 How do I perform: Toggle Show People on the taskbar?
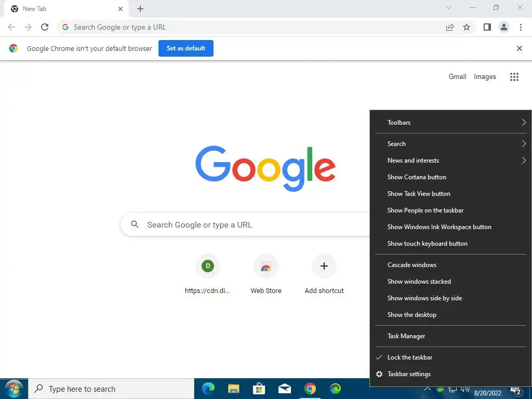click(450, 210)
